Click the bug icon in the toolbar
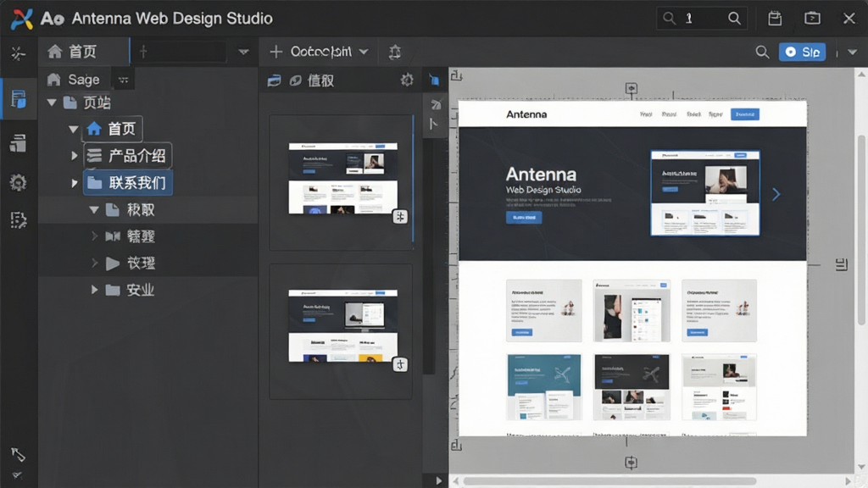 pos(395,52)
